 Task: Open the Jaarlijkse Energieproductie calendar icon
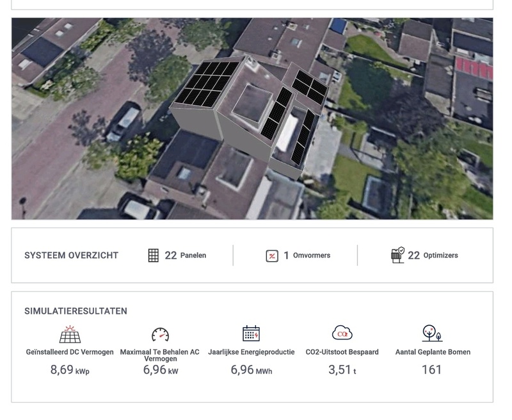tap(250, 334)
